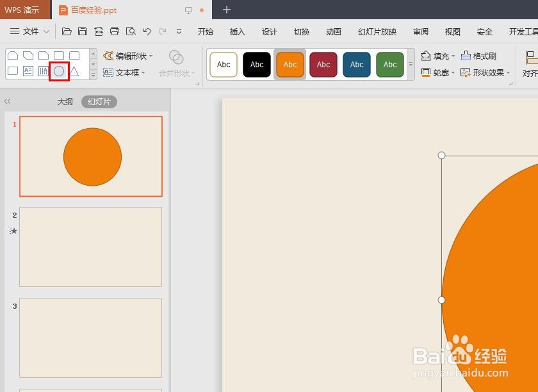The image size is (538, 392).
Task: Move the shapes gallery down one row
Action: click(93, 64)
